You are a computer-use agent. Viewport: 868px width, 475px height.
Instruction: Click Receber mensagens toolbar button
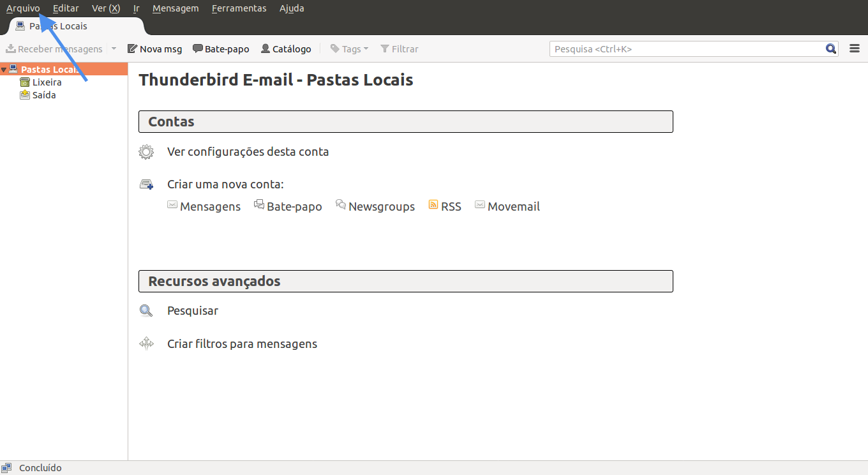point(54,49)
